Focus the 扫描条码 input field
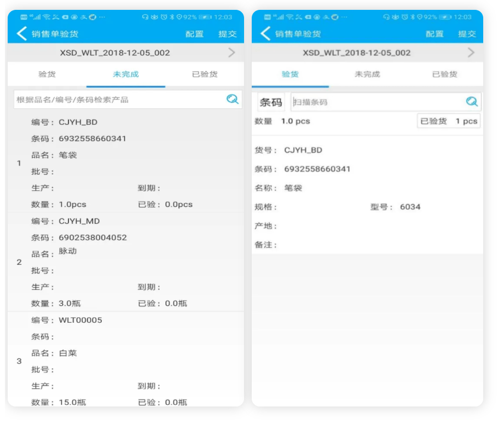Screen dimensions: 504x424 click(x=386, y=102)
